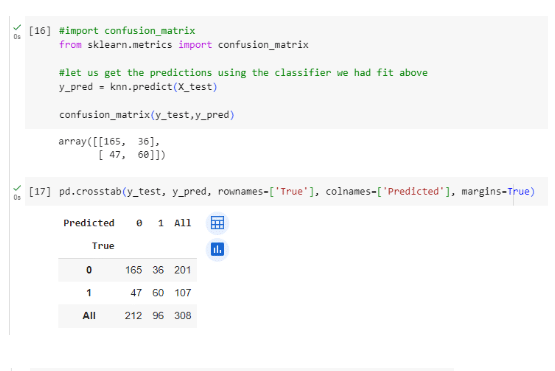
Task: Click the value 107 in row 1
Action: (x=183, y=293)
